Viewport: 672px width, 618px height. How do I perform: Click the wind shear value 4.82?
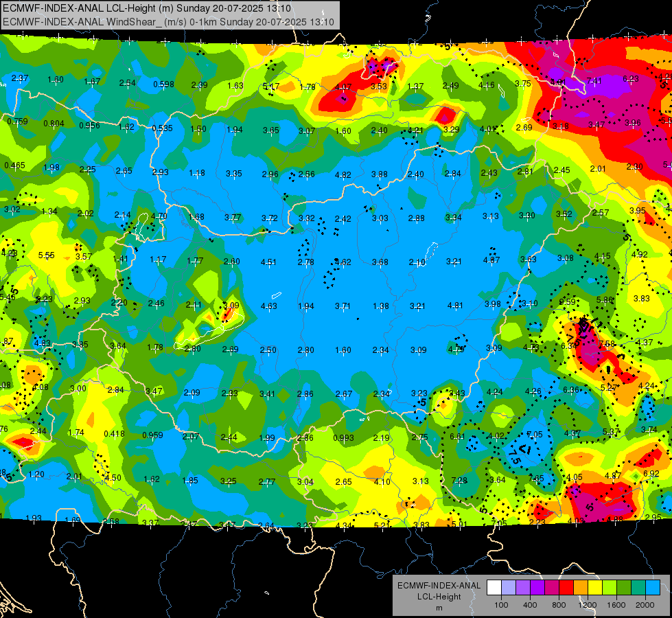(343, 175)
